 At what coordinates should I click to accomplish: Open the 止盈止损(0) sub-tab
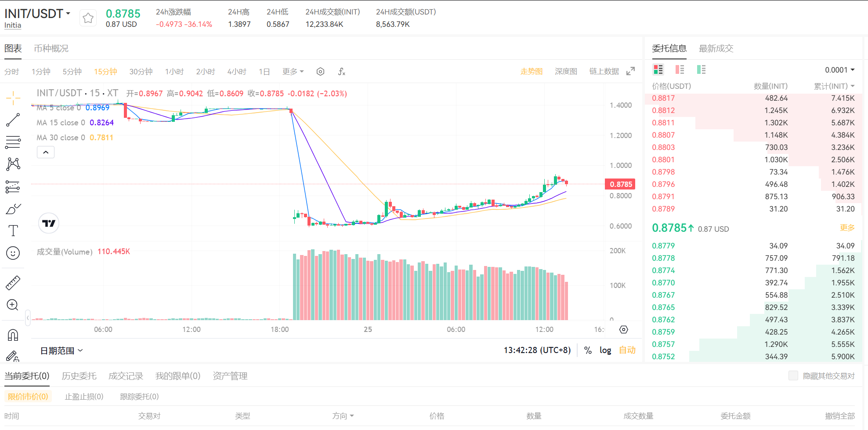point(84,397)
